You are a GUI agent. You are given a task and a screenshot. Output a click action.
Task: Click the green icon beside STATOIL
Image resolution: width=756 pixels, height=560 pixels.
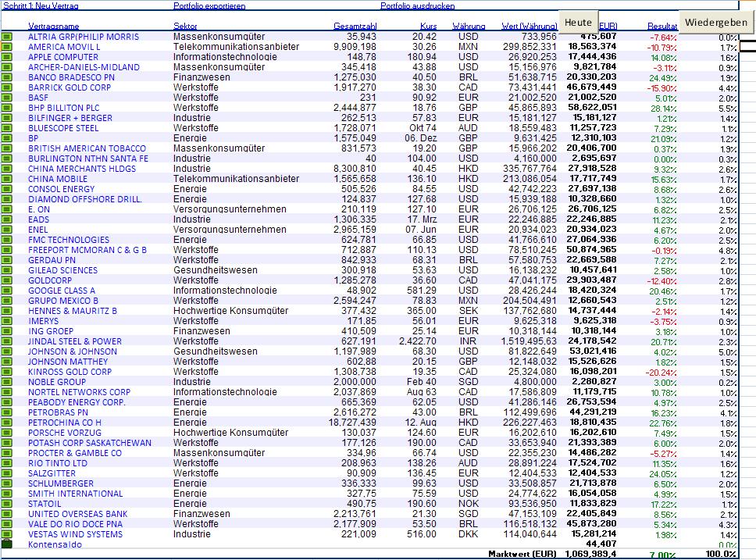6,504
